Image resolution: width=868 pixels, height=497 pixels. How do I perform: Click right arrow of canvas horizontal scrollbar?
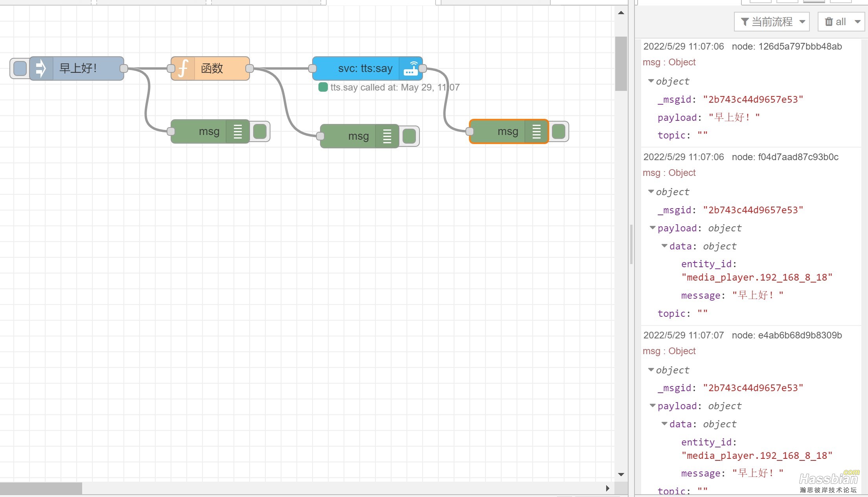(608, 488)
